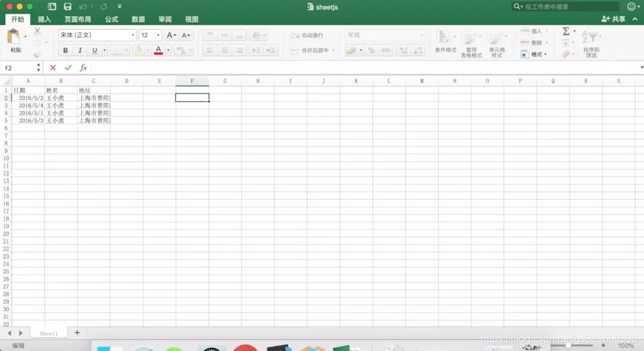Image resolution: width=644 pixels, height=351 pixels.
Task: Click the 套用表格格式 button
Action: point(471,44)
